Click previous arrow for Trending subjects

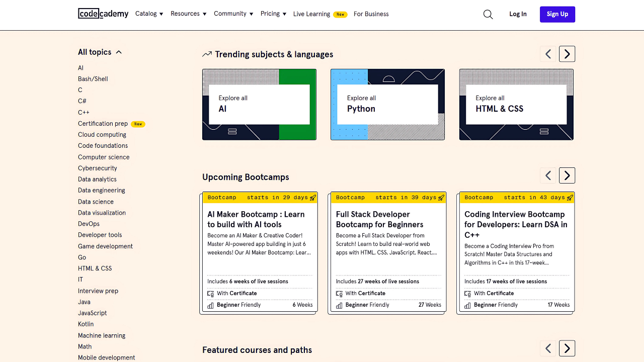[x=548, y=54]
